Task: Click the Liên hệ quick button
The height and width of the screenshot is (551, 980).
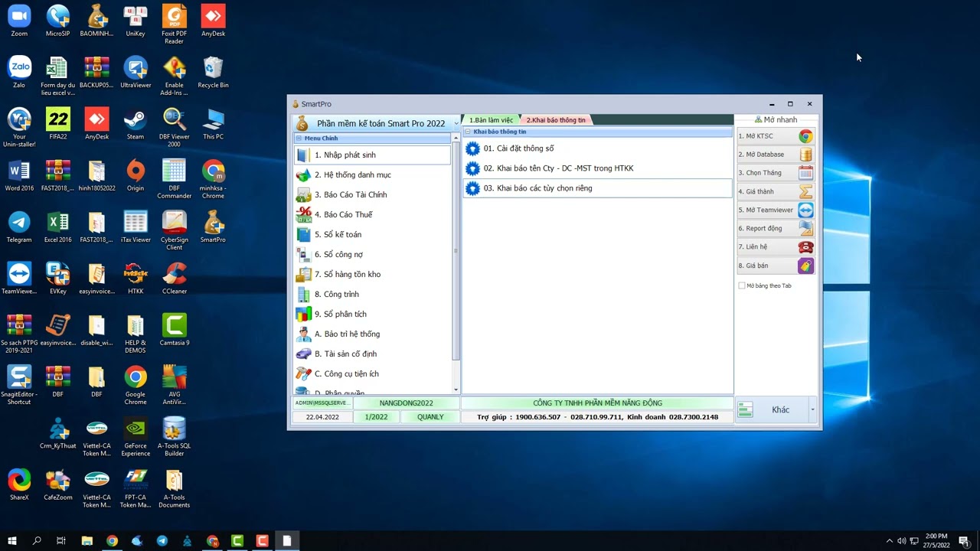Action: click(776, 246)
